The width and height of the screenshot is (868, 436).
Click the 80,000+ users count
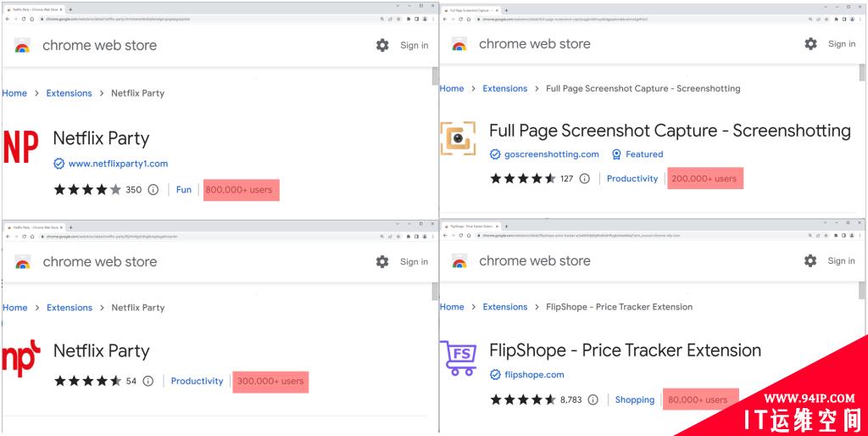(698, 400)
